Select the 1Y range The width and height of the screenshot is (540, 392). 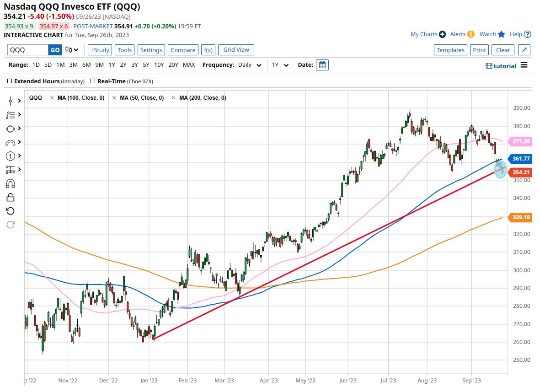click(x=112, y=65)
